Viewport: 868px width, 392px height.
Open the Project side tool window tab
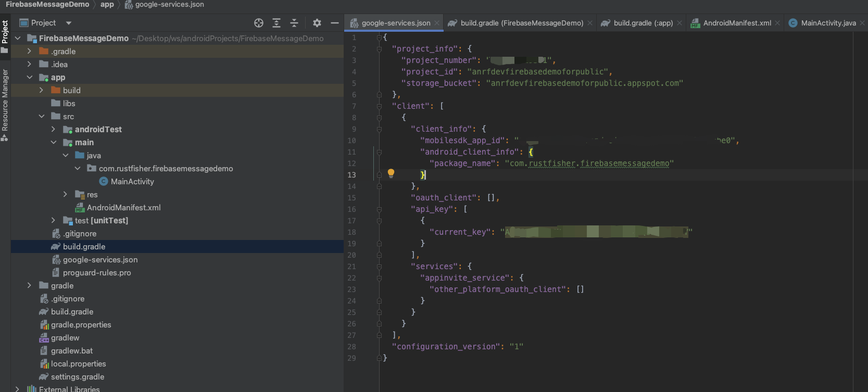(5, 36)
